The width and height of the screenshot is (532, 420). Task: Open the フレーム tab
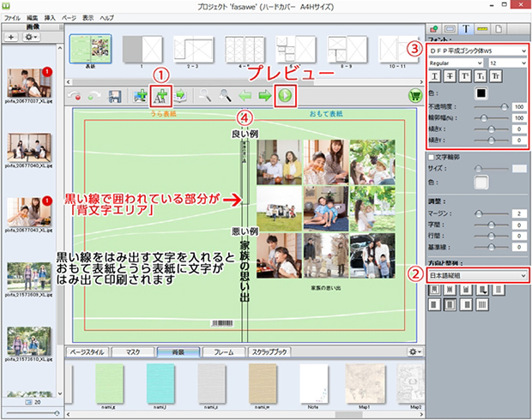[x=223, y=351]
